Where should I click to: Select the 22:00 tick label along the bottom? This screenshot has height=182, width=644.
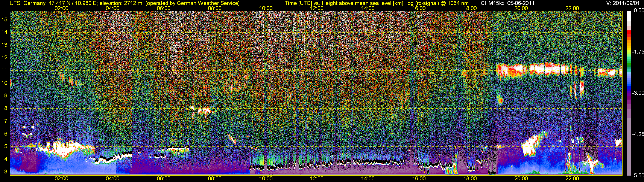point(572,179)
